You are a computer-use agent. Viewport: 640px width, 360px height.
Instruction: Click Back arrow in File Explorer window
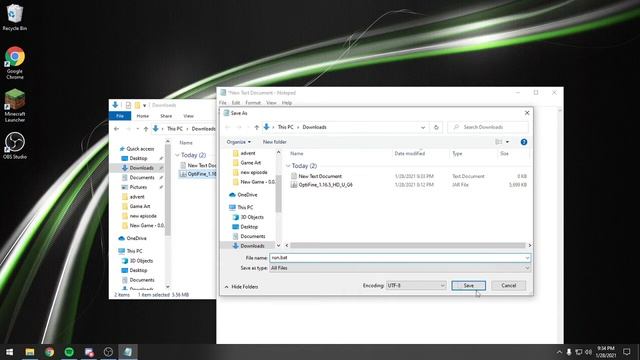(x=117, y=129)
